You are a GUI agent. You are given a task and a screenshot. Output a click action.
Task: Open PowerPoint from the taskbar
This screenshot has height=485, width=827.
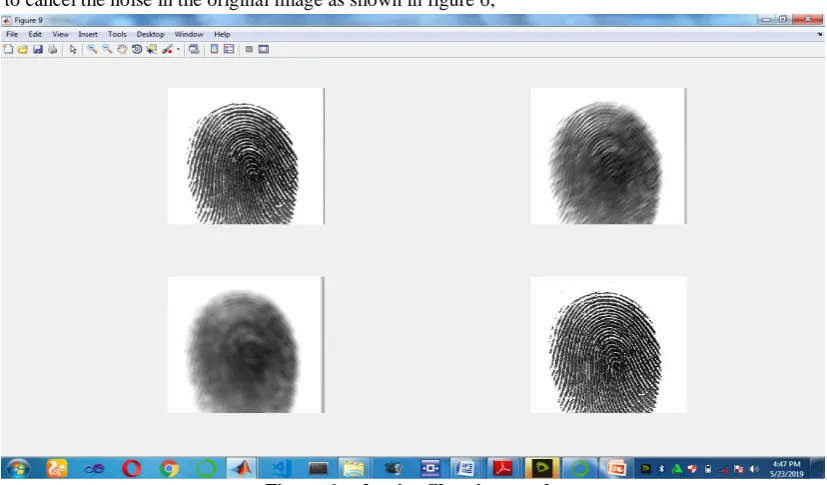click(x=616, y=468)
